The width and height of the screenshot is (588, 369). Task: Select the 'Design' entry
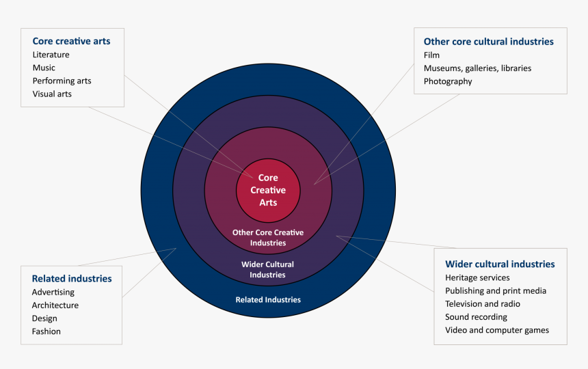point(44,318)
